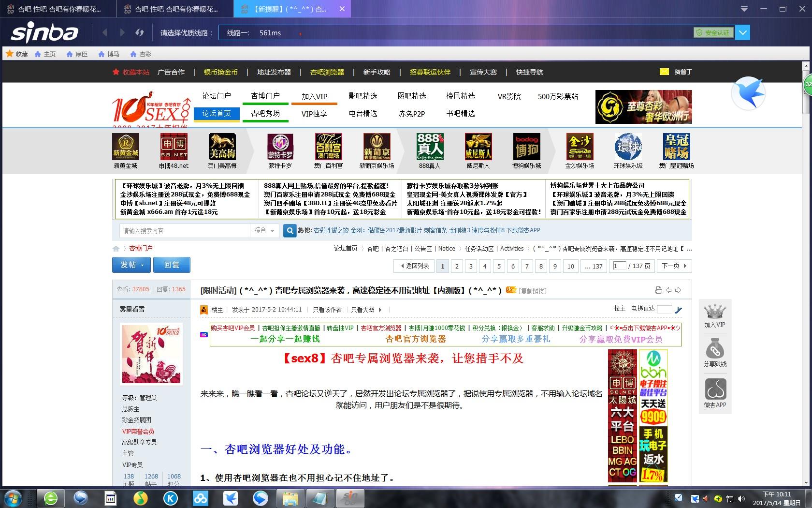Click the 威尼斯人 icon

(x=478, y=147)
